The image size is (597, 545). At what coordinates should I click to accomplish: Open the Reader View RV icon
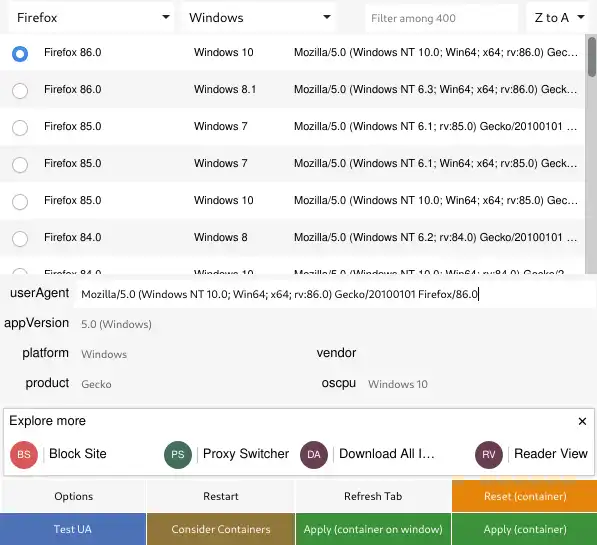[489, 454]
